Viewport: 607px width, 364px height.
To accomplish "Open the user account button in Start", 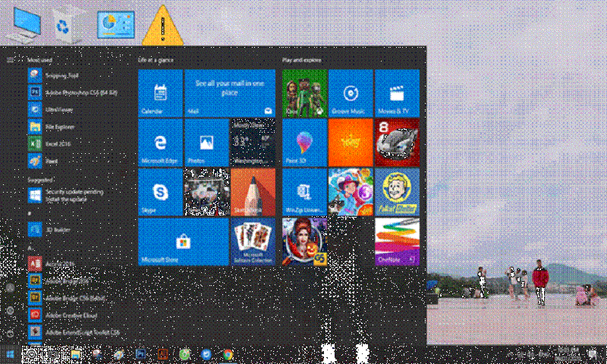I will pos(10,288).
